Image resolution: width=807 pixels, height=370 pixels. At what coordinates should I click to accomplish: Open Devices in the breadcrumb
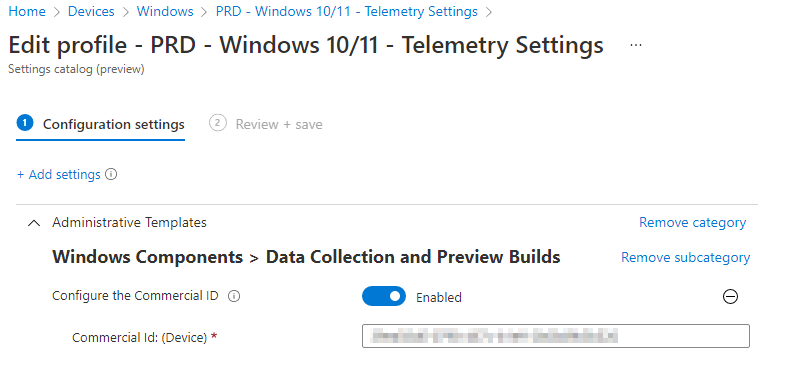click(x=91, y=11)
